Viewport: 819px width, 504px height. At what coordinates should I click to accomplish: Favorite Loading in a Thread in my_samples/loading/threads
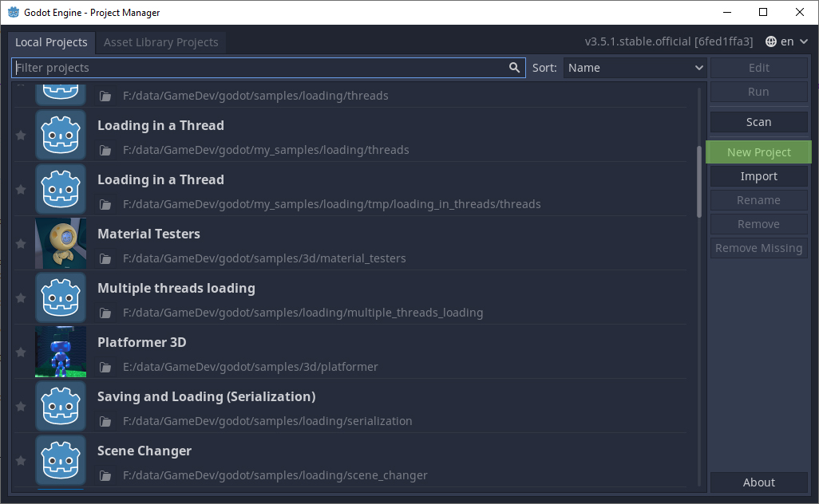click(21, 136)
